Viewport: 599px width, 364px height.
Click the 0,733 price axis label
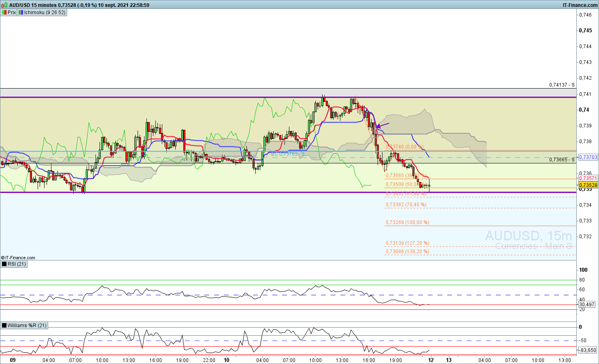coord(585,221)
